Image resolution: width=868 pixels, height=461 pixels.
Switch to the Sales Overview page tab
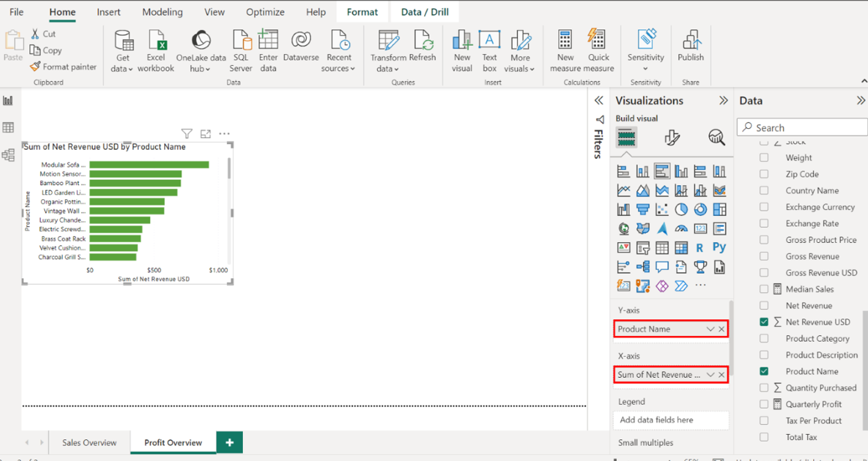pos(89,442)
